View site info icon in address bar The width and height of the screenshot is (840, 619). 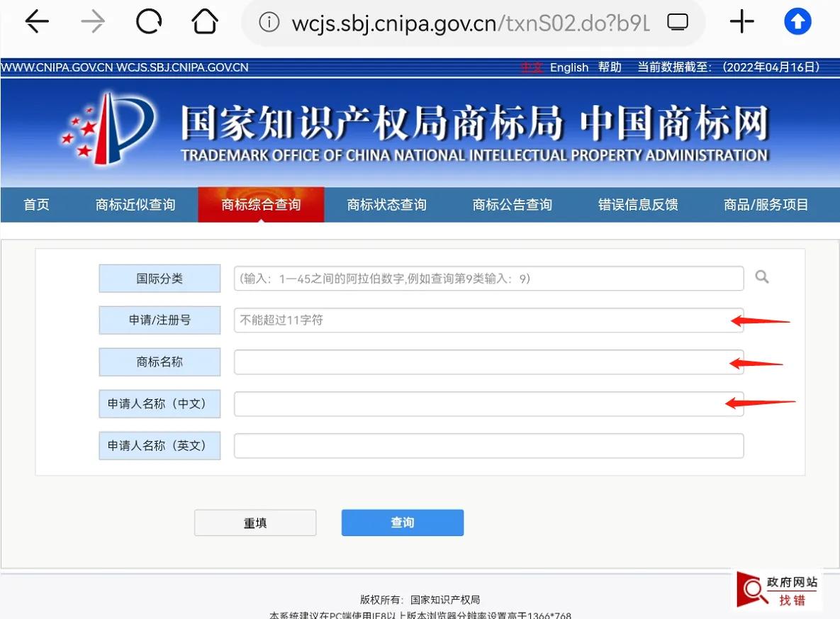pyautogui.click(x=269, y=23)
